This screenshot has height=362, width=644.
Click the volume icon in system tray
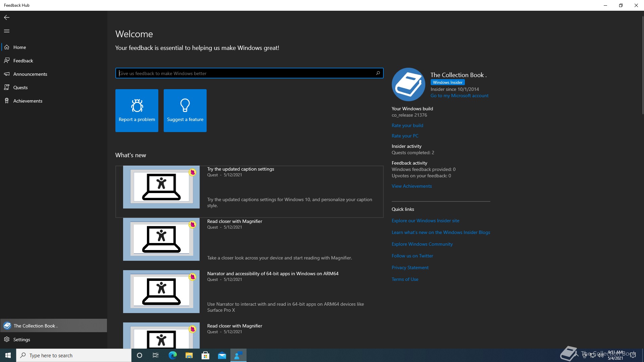pyautogui.click(x=600, y=355)
